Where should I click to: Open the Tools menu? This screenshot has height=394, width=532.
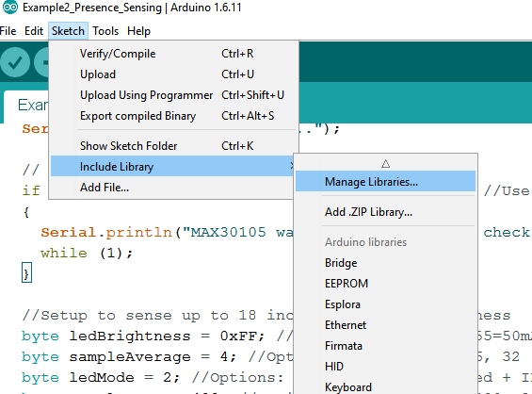pyautogui.click(x=105, y=31)
